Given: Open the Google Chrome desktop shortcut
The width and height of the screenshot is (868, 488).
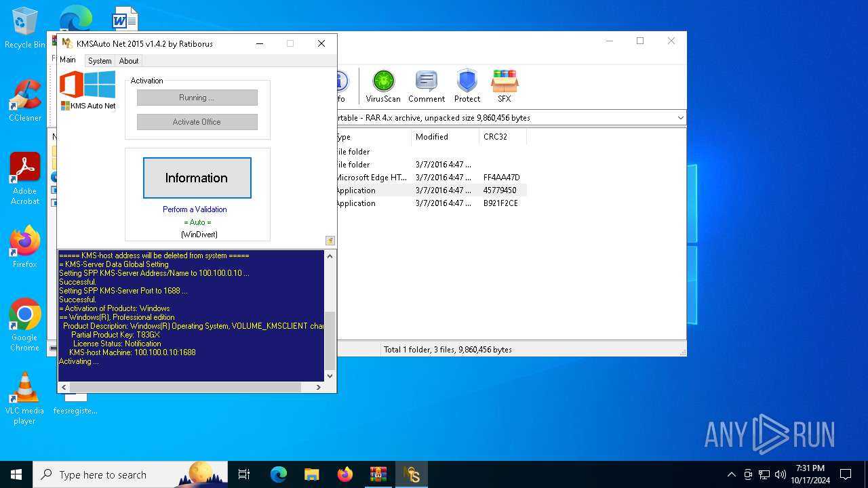Looking at the screenshot, I should click(x=25, y=325).
